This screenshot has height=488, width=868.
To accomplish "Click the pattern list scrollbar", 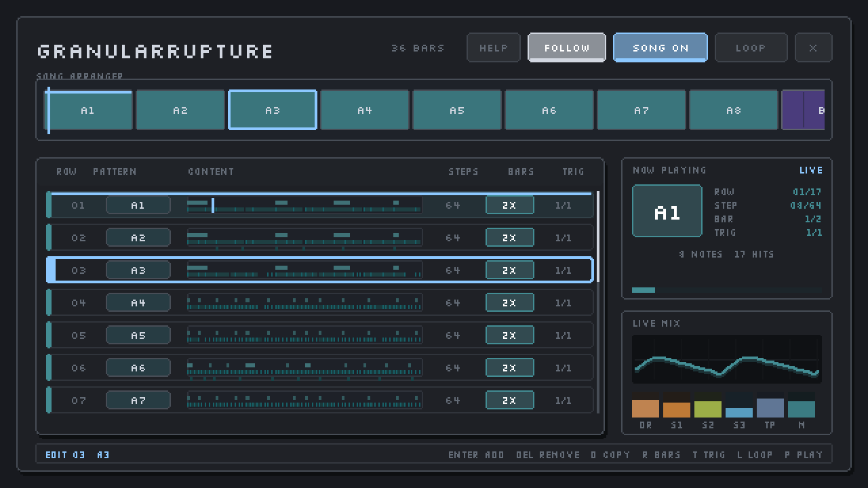I will click(x=598, y=302).
